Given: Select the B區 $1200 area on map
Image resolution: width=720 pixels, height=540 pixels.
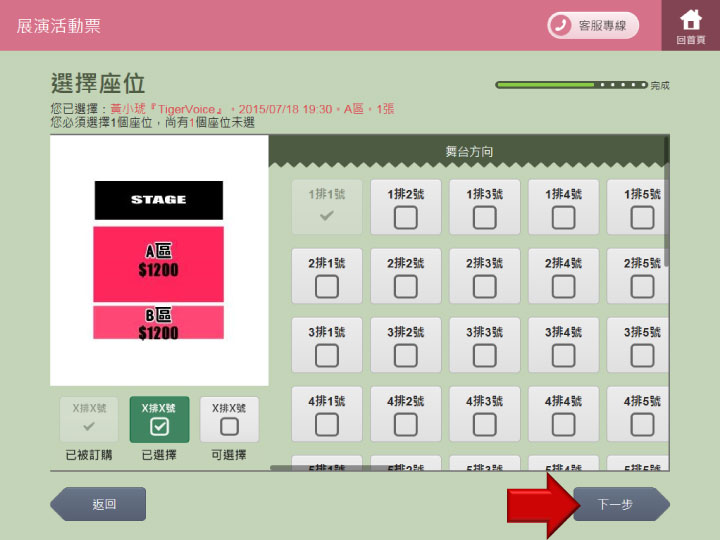Looking at the screenshot, I should point(158,323).
